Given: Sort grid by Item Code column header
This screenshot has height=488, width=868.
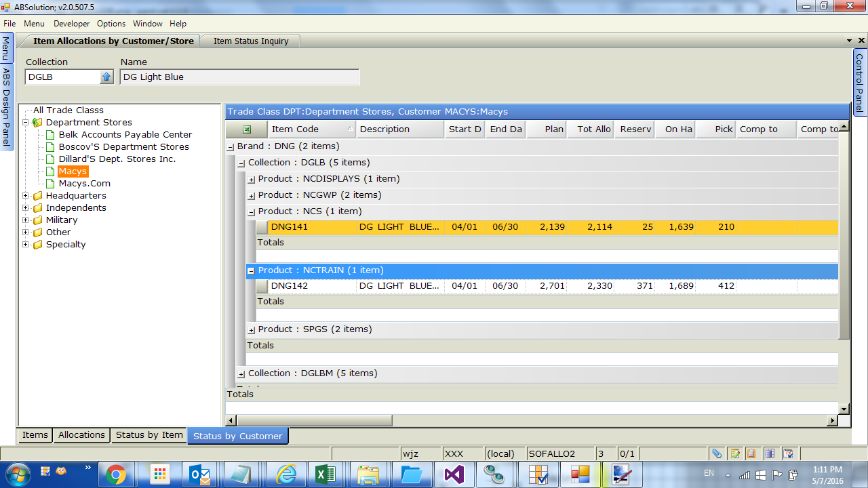Looking at the screenshot, I should (x=312, y=129).
